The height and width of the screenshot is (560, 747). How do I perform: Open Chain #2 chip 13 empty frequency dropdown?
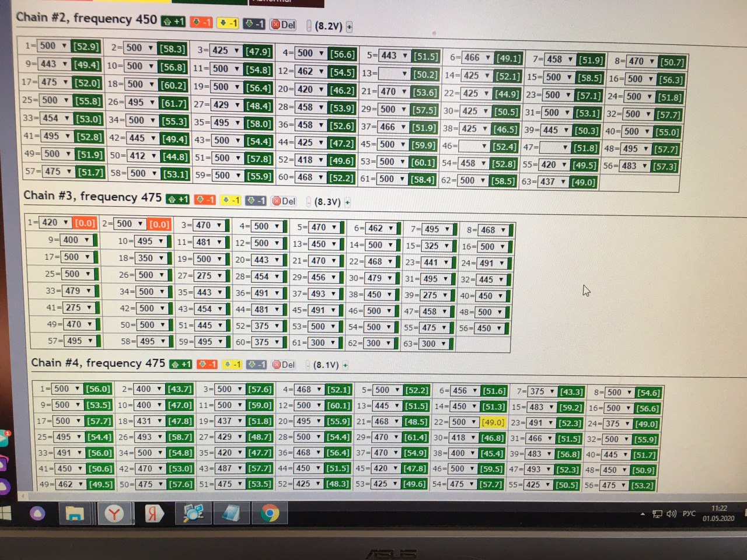coord(394,74)
